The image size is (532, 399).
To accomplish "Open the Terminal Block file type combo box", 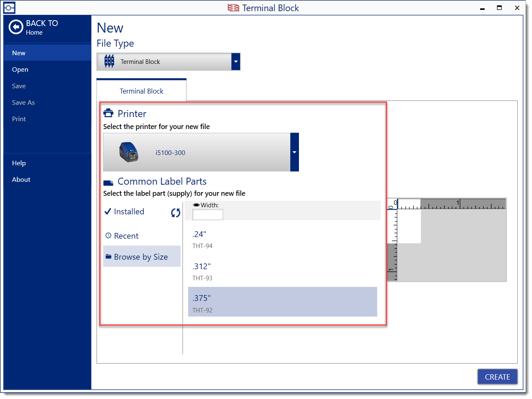I will [x=165, y=62].
